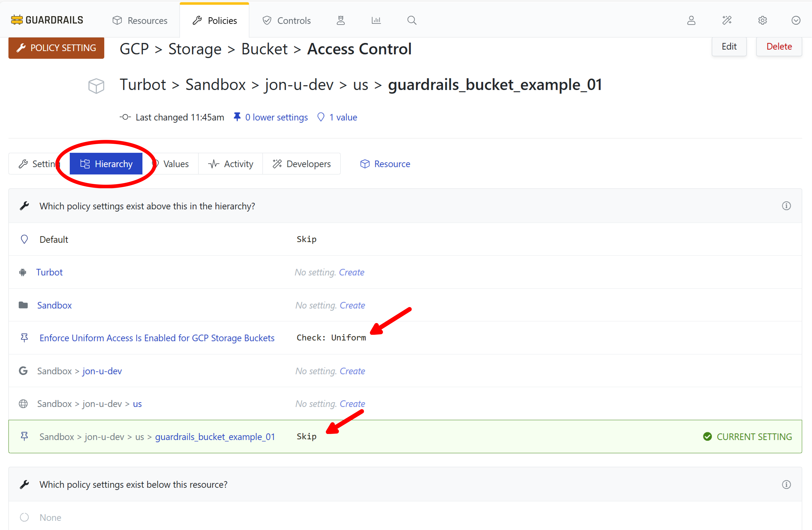Click info icon beside below resource question
Viewport: 812px width, 530px height.
786,484
